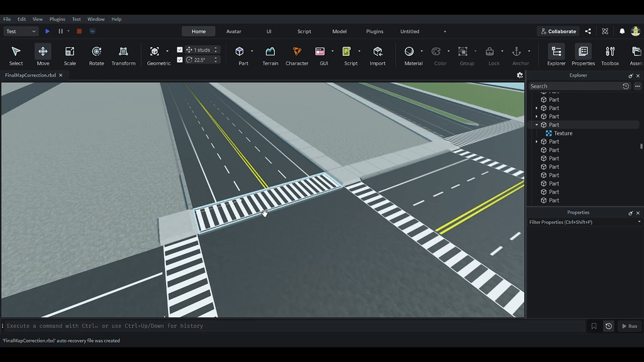The width and height of the screenshot is (644, 362).
Task: Click the Group tool icon
Action: click(x=463, y=52)
